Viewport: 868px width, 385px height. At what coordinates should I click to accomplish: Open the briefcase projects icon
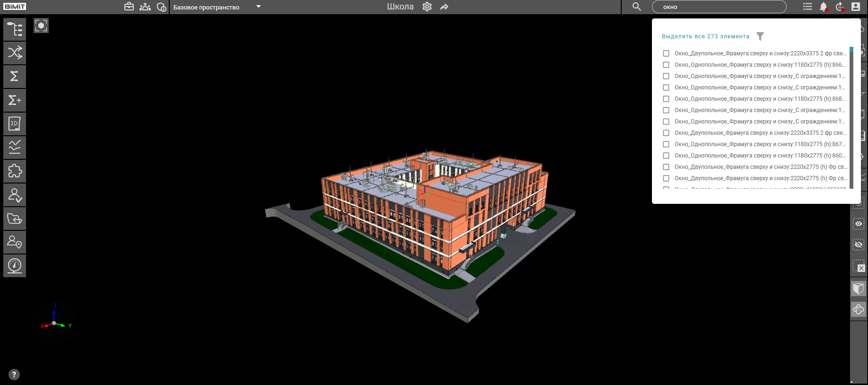point(129,7)
